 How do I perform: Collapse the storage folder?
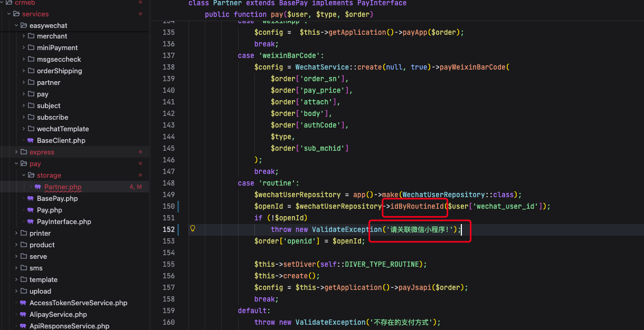click(24, 175)
